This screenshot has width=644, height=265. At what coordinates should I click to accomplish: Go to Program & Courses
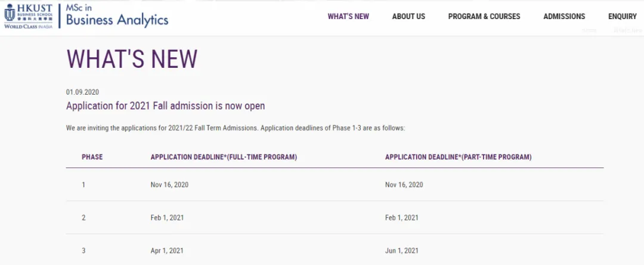[484, 17]
